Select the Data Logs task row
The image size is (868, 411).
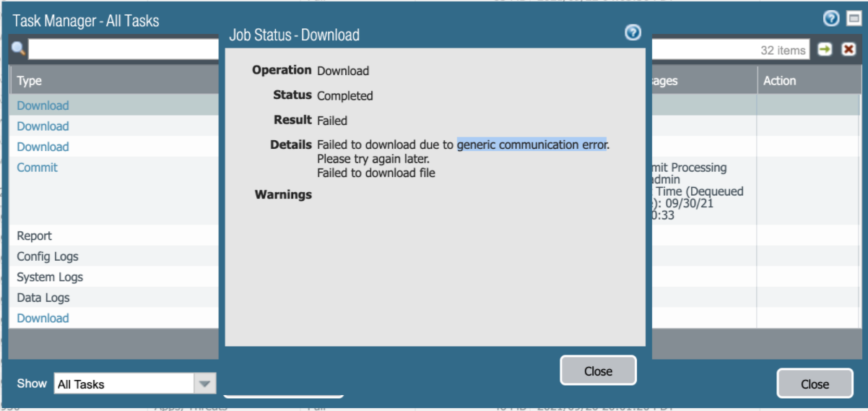[43, 298]
